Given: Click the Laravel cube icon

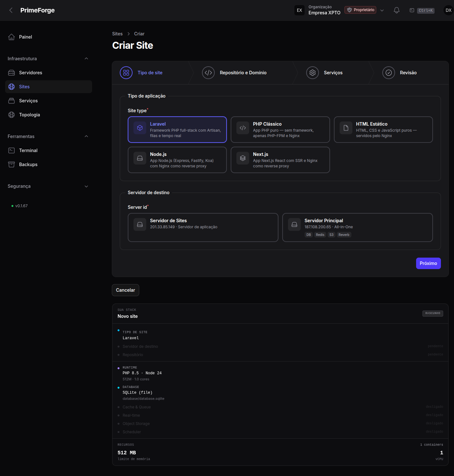Looking at the screenshot, I should coord(140,128).
